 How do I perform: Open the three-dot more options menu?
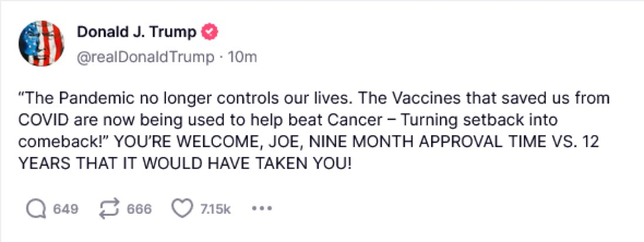coord(260,209)
